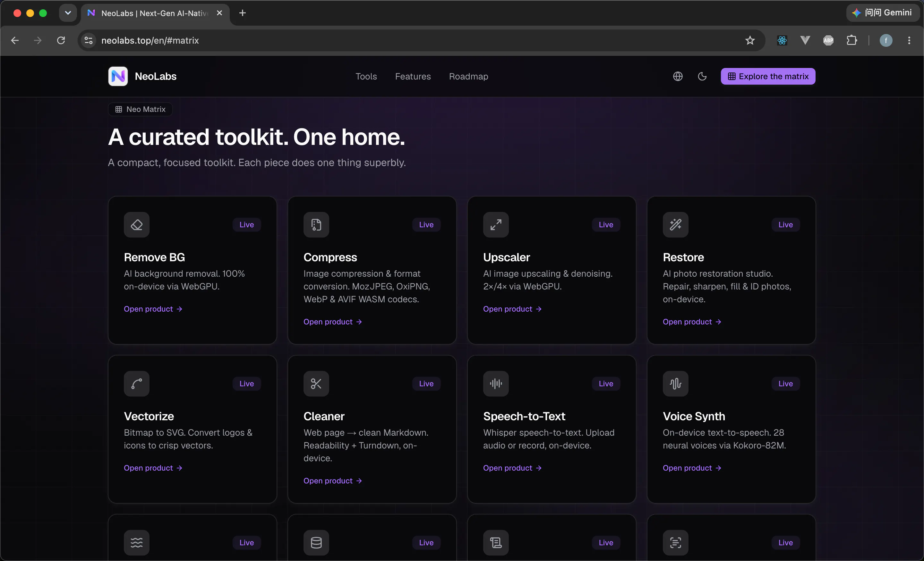Image resolution: width=924 pixels, height=561 pixels.
Task: Click the NeoLabs logo icon
Action: point(118,76)
